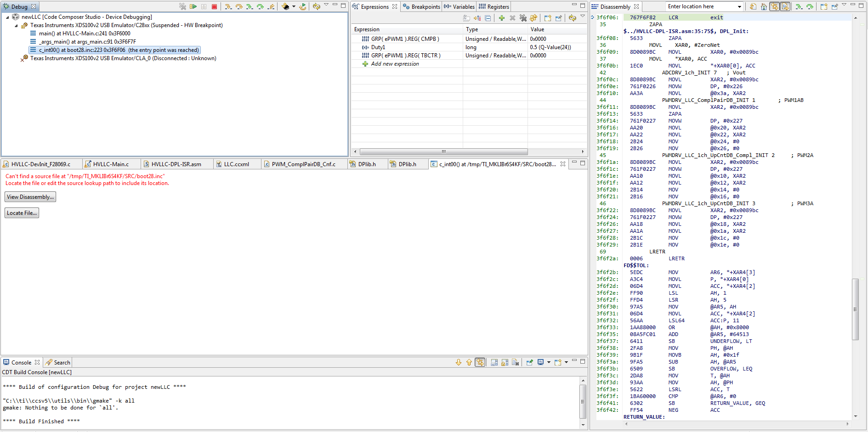Click the green plus Add Expression icon

[x=502, y=18]
